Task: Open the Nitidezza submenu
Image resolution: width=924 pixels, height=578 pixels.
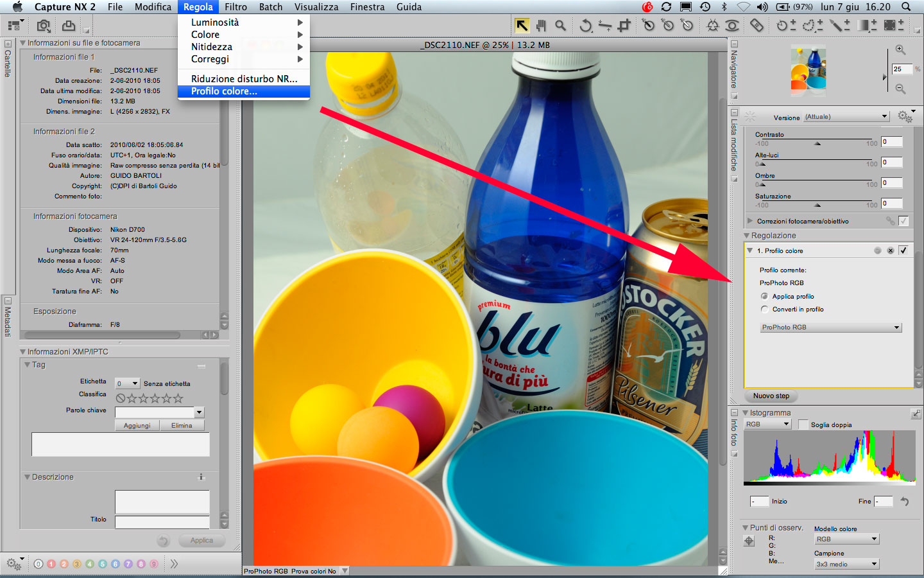Action: click(x=244, y=47)
